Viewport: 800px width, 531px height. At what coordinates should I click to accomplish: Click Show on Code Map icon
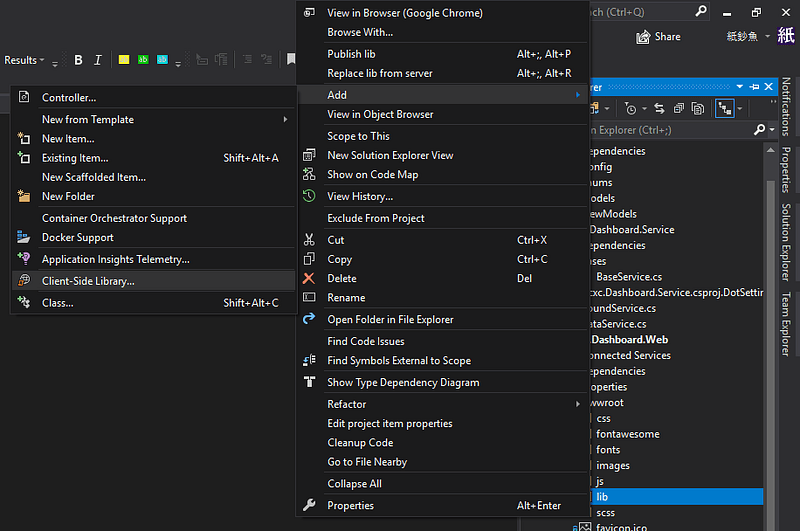pyautogui.click(x=309, y=174)
